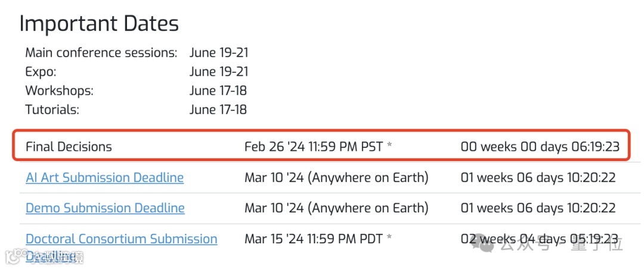Click June 19-21 beside Main conference sessions
The width and height of the screenshot is (644, 269).
coord(218,52)
